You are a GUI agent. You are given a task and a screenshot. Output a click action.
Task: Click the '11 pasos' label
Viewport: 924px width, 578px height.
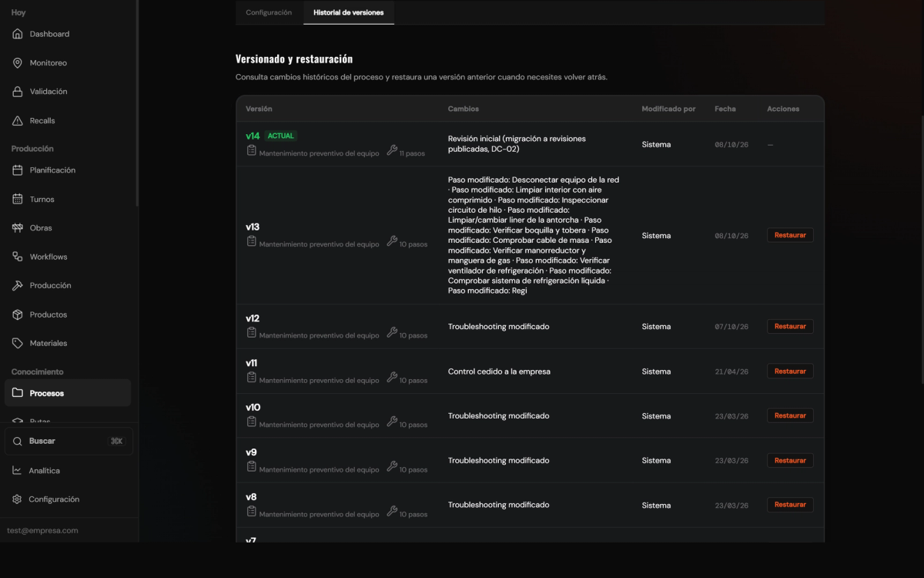[412, 153]
